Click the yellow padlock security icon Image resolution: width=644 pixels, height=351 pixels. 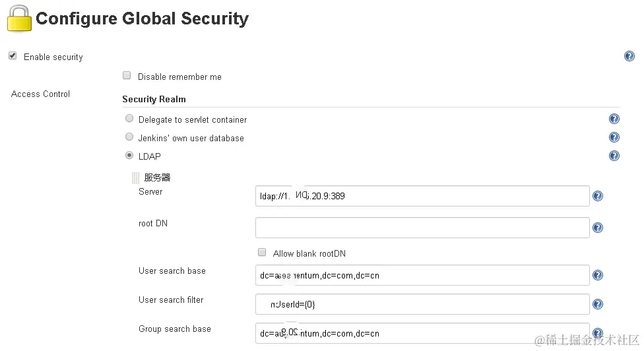(19, 18)
